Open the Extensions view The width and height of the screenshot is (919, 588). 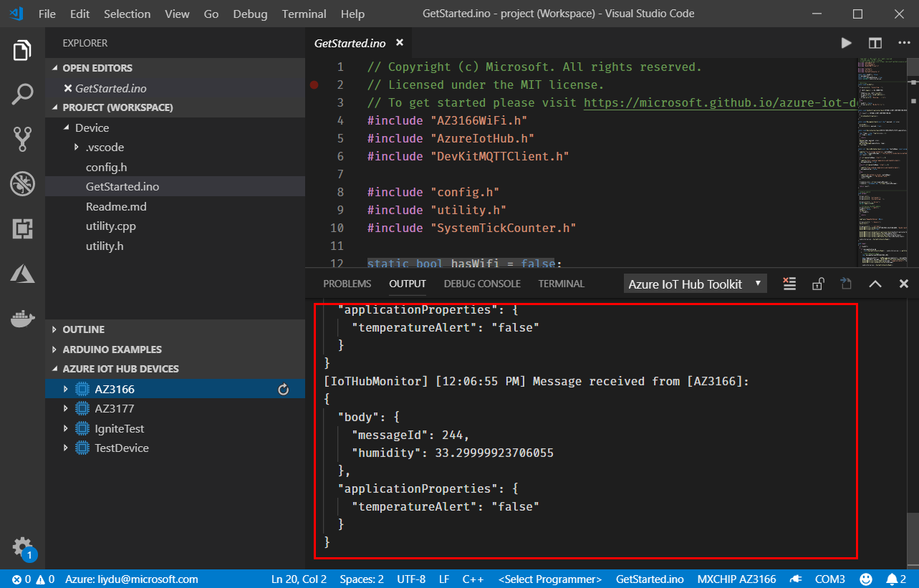pos(22,229)
